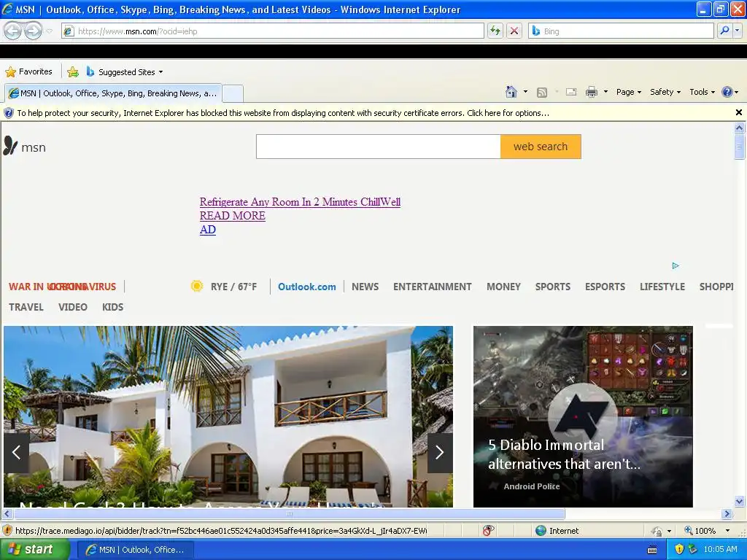Viewport: 747px width, 560px height.
Task: Click the information bar shield icon
Action: click(9, 113)
